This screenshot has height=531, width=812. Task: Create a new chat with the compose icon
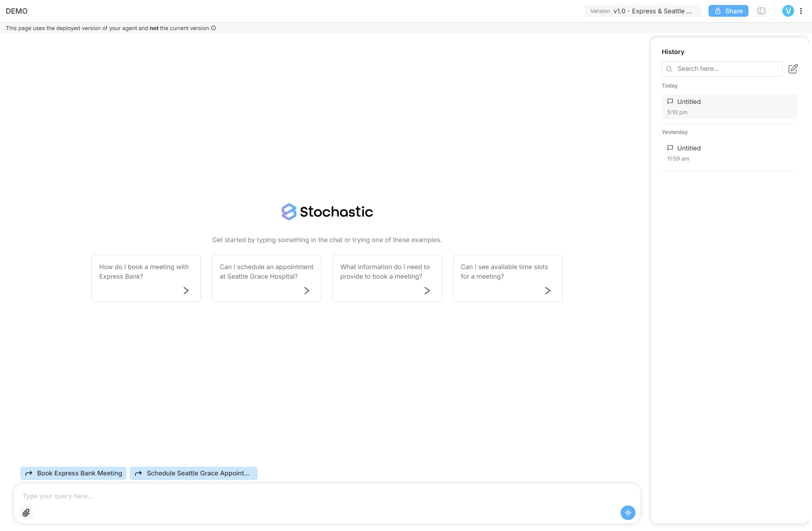click(793, 69)
